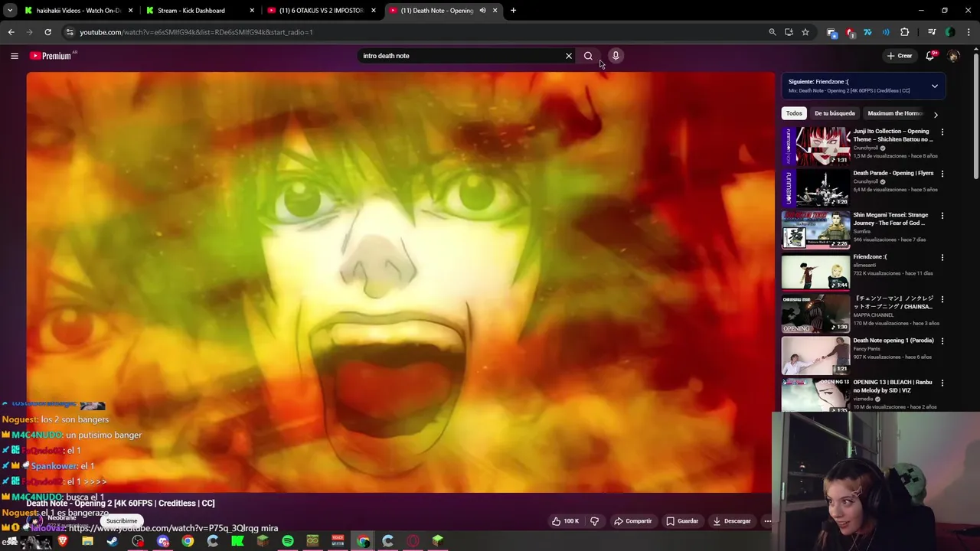Open the Chrome profile avatar
The image size is (980, 551).
(950, 32)
